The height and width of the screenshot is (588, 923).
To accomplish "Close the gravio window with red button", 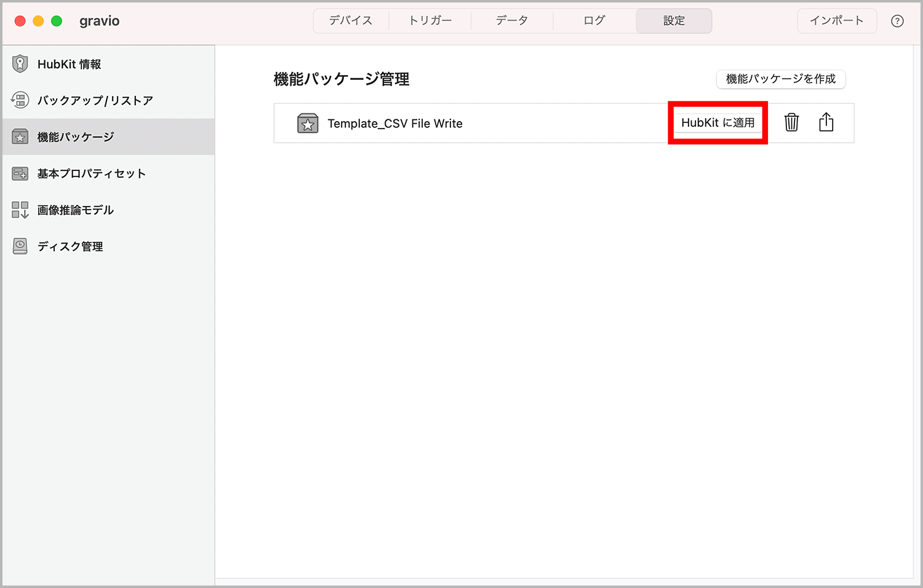I will [20, 21].
